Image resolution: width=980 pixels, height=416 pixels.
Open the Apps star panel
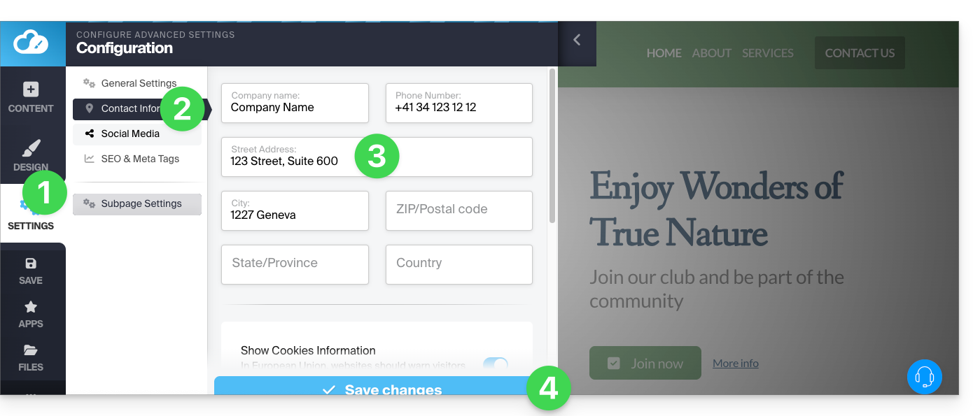tap(31, 315)
